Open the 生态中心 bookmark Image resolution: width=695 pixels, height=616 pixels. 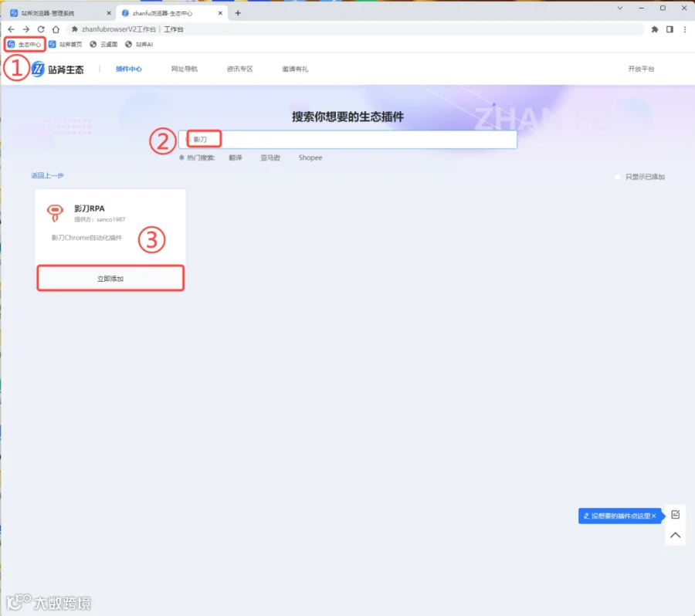point(25,44)
